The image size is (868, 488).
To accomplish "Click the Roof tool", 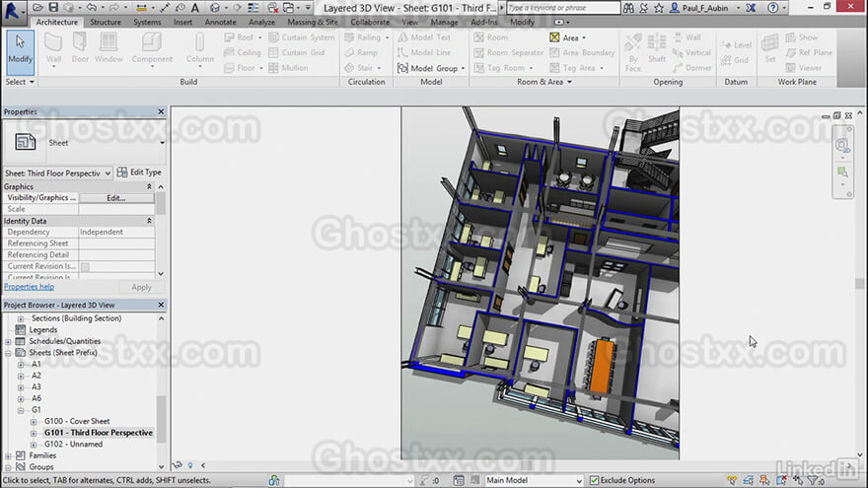I will pyautogui.click(x=243, y=37).
